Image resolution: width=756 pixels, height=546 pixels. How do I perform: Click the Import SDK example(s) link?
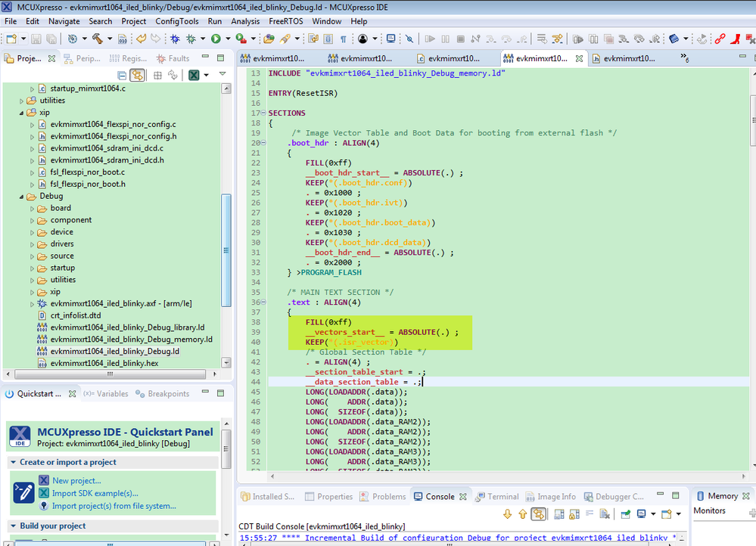tap(95, 493)
